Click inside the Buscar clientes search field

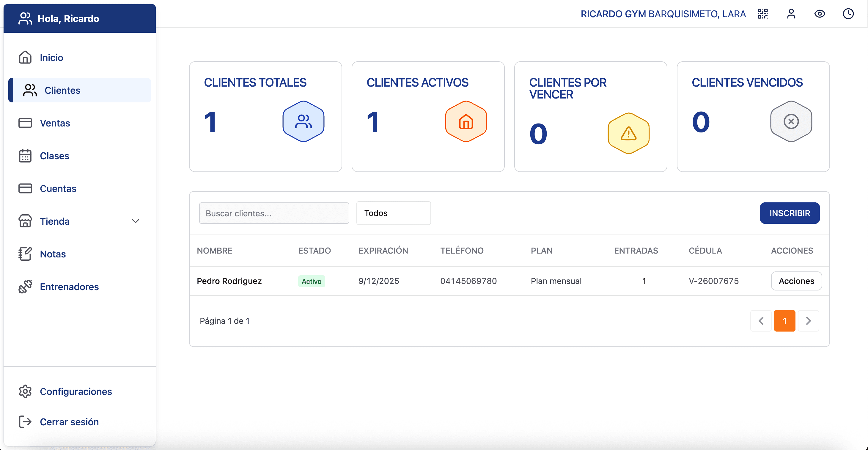click(273, 213)
